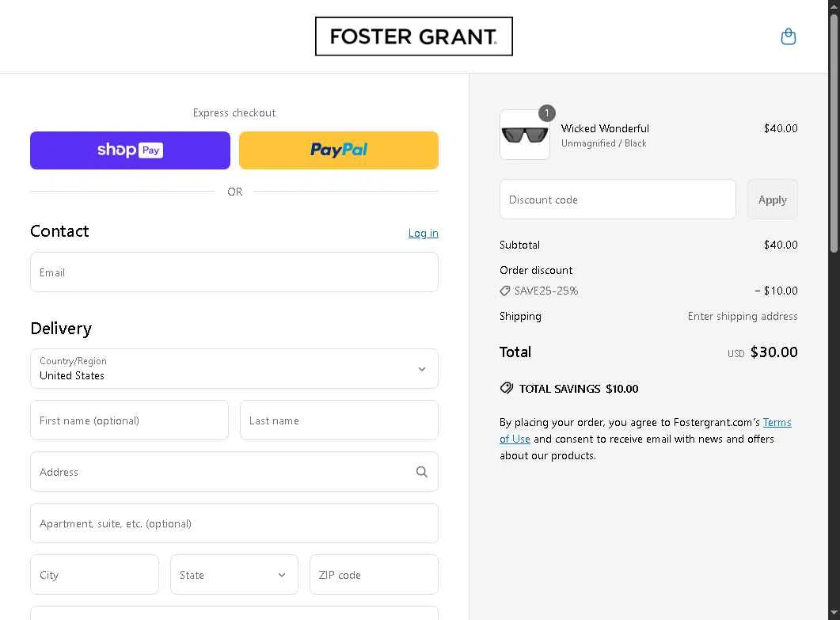Click the total savings tag icon
840x620 pixels.
coord(507,388)
